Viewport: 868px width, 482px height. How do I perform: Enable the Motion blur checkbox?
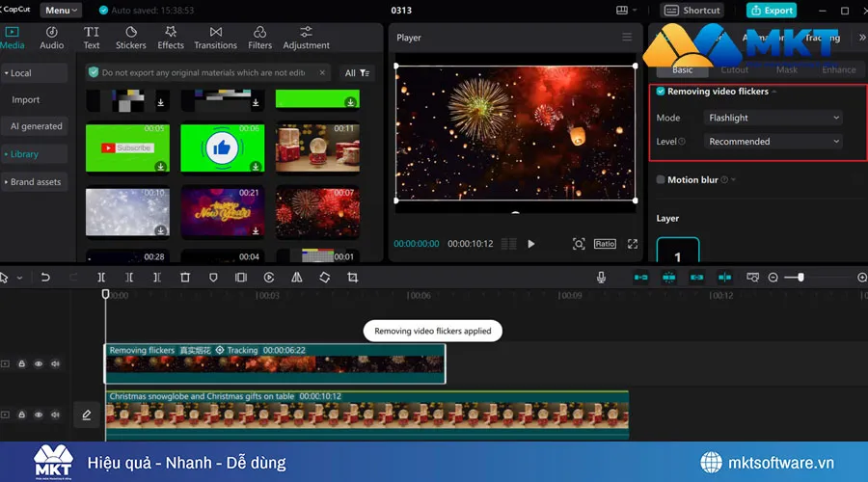click(661, 179)
